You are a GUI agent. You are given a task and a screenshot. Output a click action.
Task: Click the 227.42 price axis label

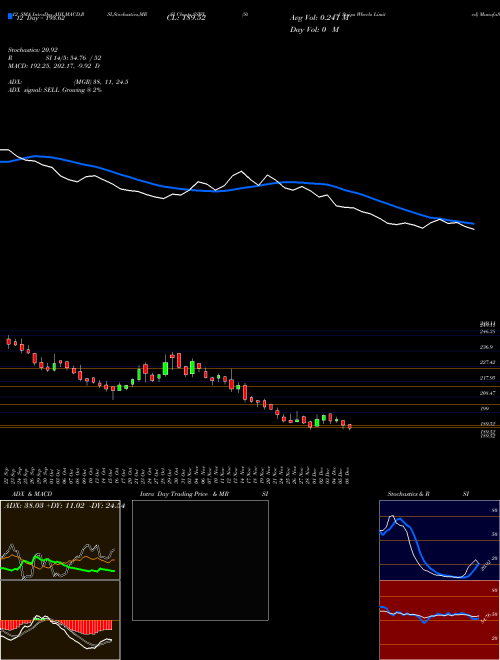487,362
